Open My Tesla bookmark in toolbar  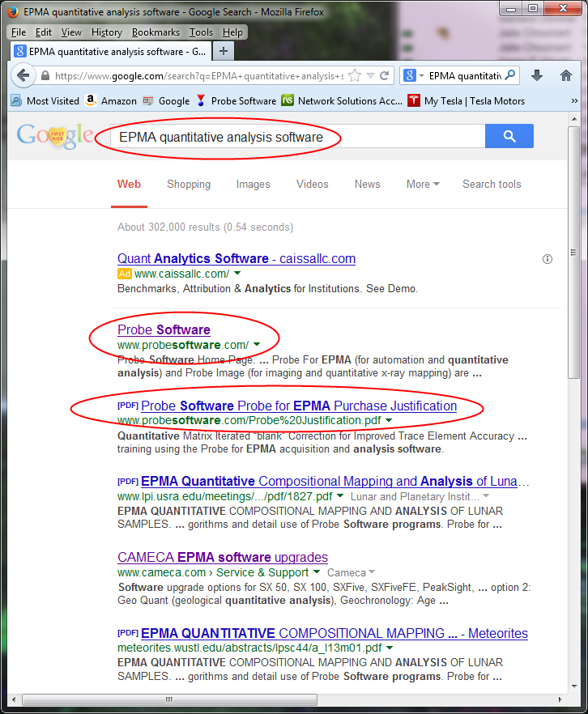click(x=466, y=101)
